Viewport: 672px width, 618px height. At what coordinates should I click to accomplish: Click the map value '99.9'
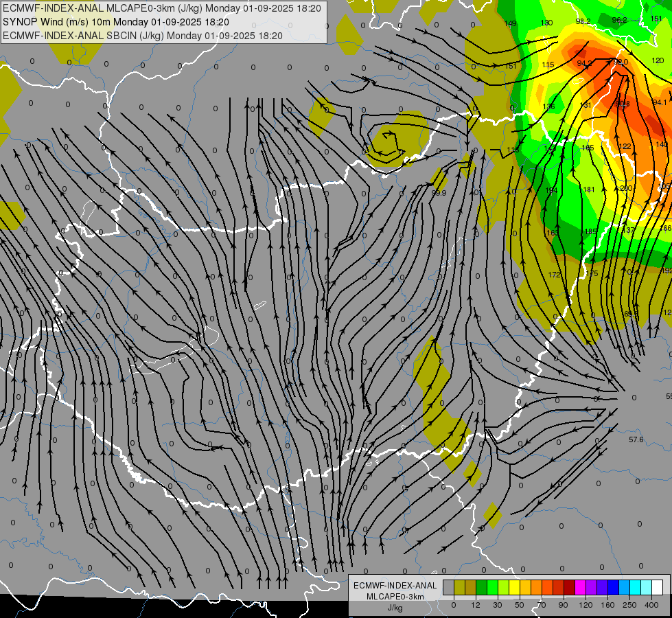(x=439, y=193)
